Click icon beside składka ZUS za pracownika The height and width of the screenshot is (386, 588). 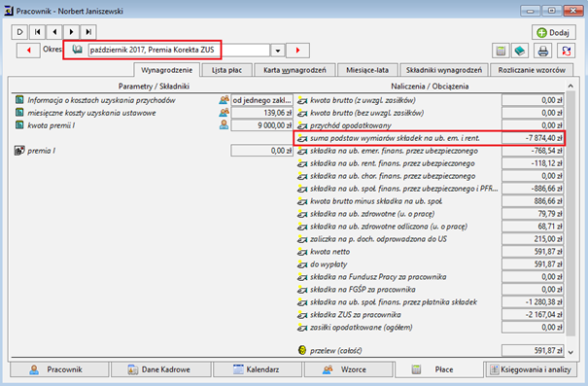point(302,315)
